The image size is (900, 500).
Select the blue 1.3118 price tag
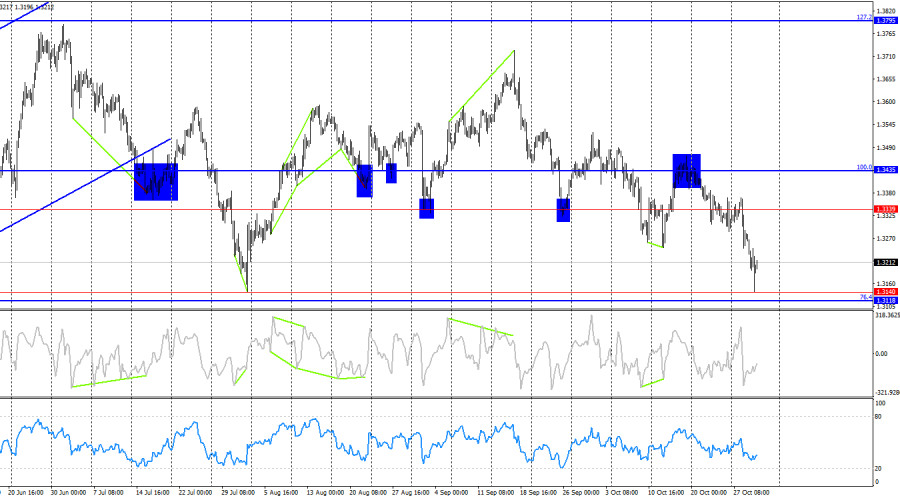click(x=885, y=300)
